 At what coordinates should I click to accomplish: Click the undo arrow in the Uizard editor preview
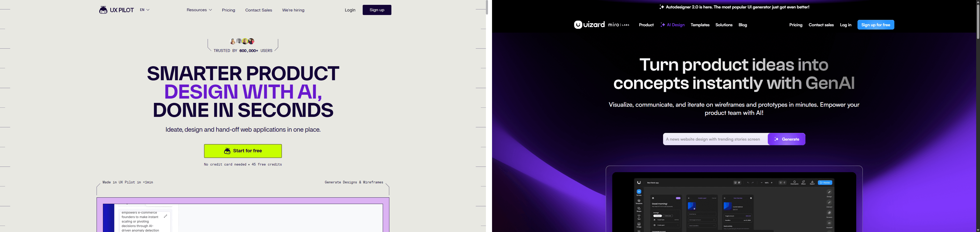coord(748,183)
